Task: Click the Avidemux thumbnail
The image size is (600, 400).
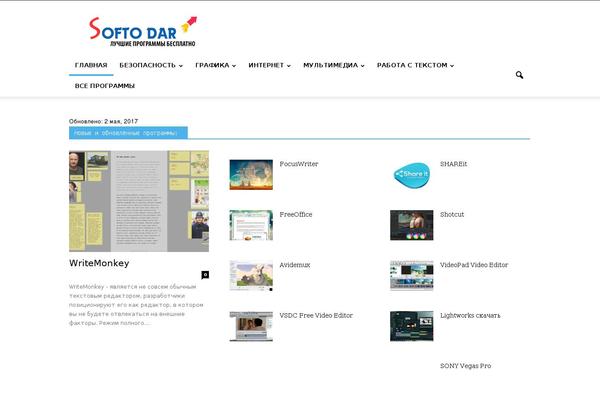Action: [x=251, y=276]
